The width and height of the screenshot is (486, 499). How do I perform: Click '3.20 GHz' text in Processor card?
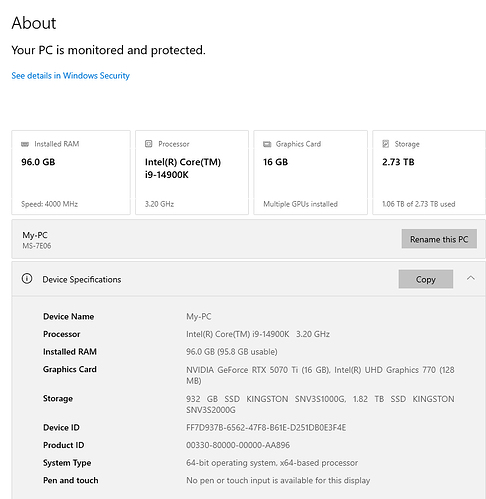point(159,204)
